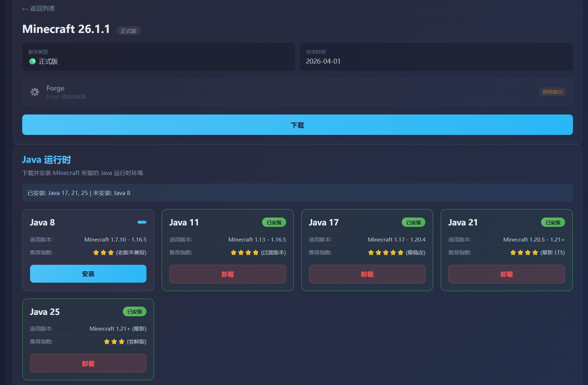Viewport: 588px width, 385px height.
Task: Click the star rating on the Java 8 card
Action: pyautogui.click(x=103, y=253)
